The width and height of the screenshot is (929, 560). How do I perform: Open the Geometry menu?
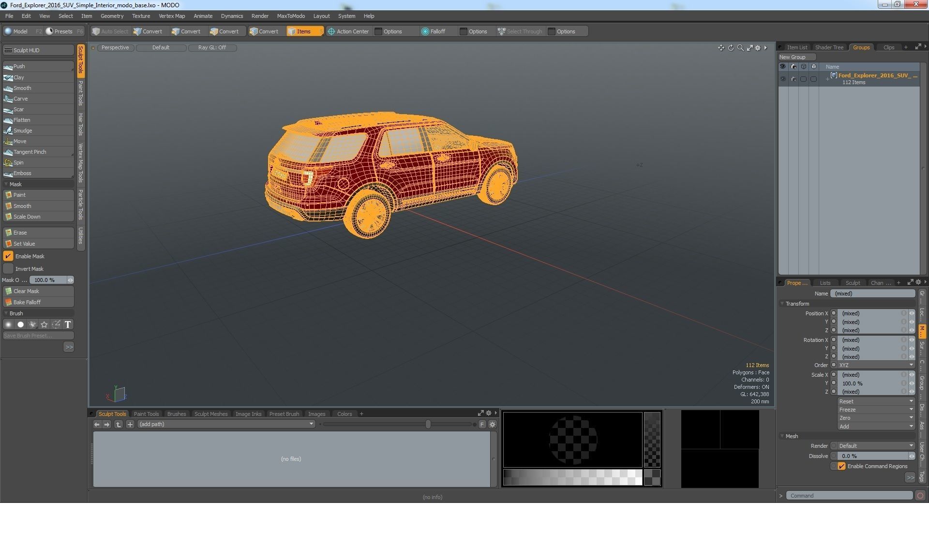(112, 16)
